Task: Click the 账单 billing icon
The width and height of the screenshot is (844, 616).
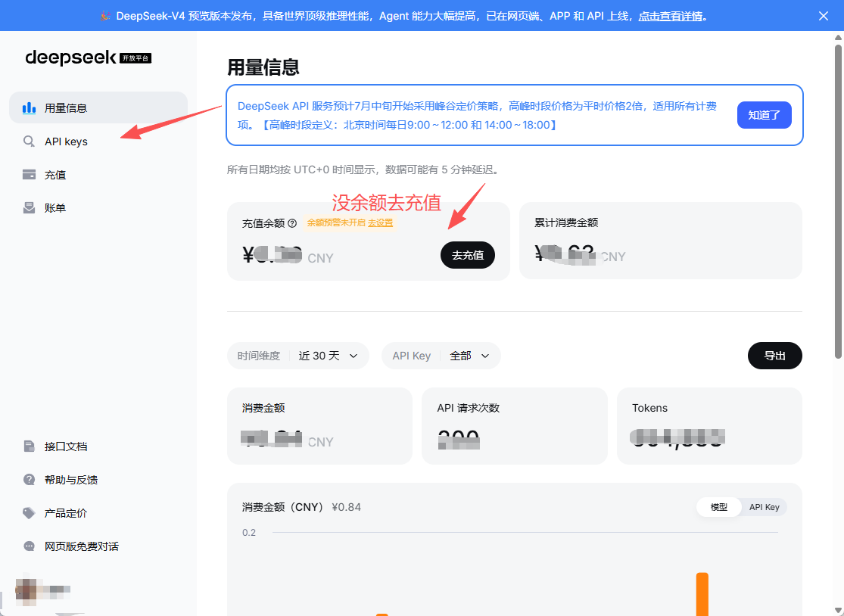Action: 29,208
